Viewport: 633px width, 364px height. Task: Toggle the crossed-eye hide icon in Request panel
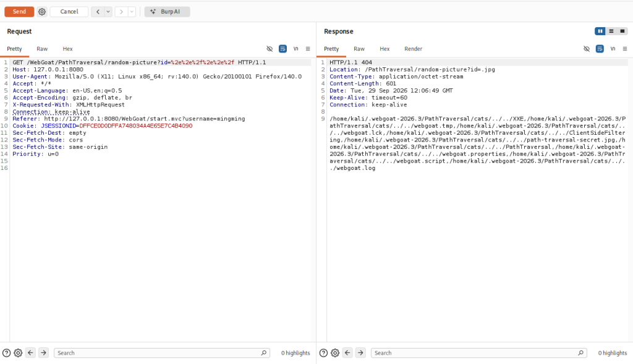(x=270, y=49)
